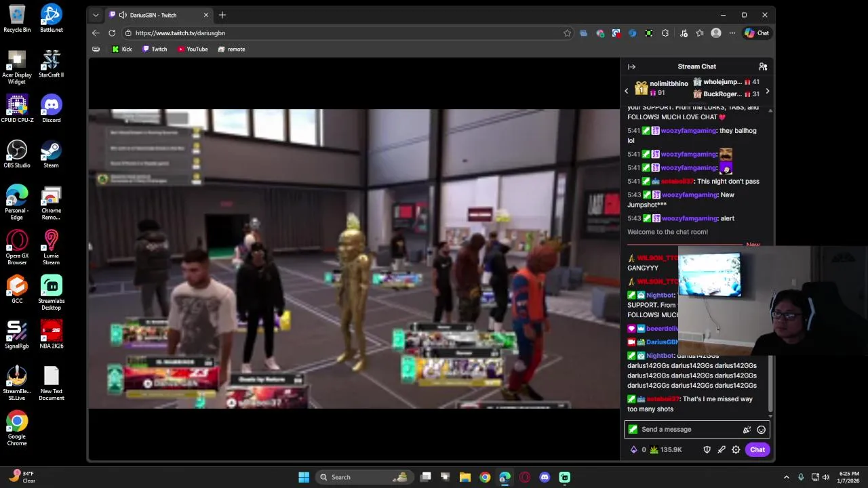Open the chat community users list

tap(763, 66)
